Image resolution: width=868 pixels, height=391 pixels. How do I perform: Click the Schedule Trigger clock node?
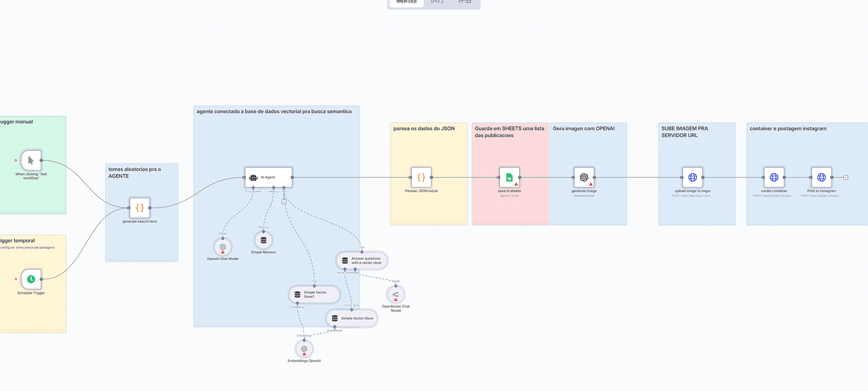pyautogui.click(x=31, y=279)
